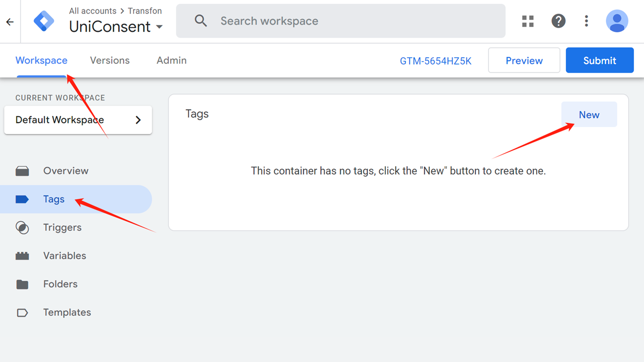Open the Google apps grid icon
This screenshot has width=644, height=362.
528,21
